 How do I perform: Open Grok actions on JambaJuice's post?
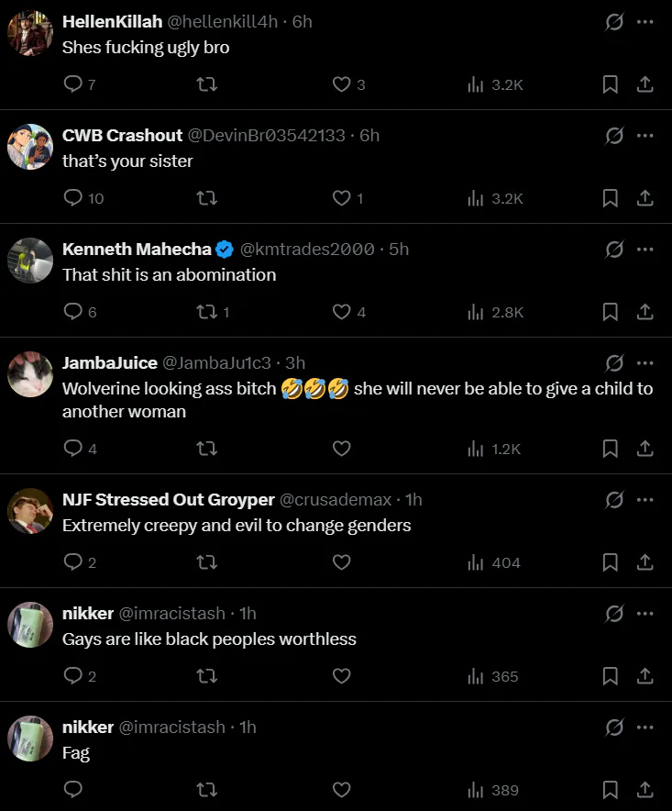614,363
